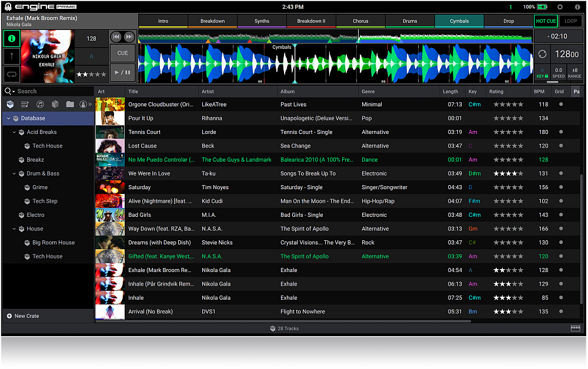Show more library sources via double chevron
Image resolution: width=588 pixels, height=369 pixels.
click(x=90, y=104)
